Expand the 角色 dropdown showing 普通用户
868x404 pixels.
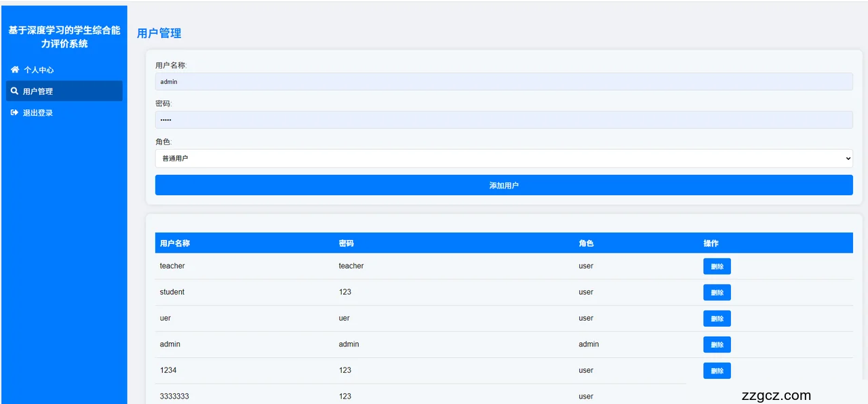click(503, 158)
